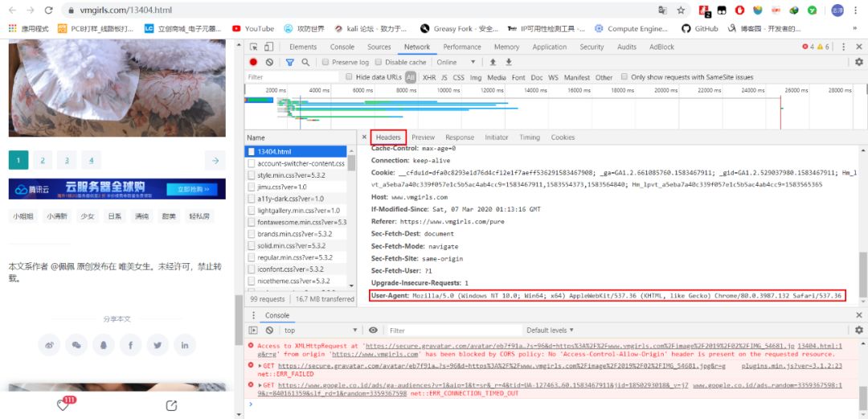
Task: Click the console live expression eye icon
Action: point(373,330)
